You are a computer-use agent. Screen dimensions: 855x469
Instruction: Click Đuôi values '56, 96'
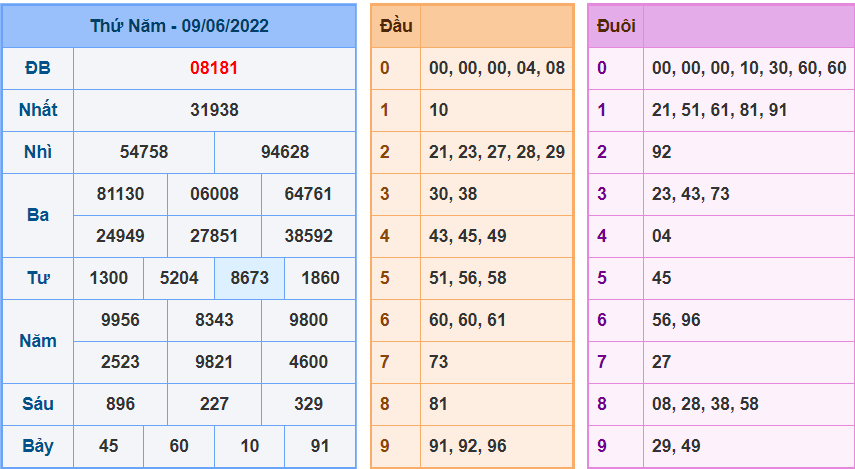coord(676,320)
